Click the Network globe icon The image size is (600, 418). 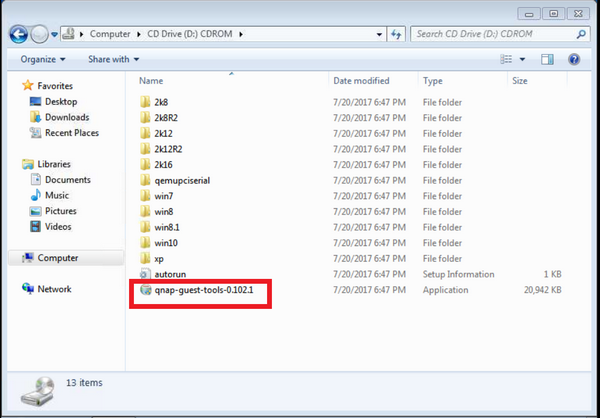28,289
